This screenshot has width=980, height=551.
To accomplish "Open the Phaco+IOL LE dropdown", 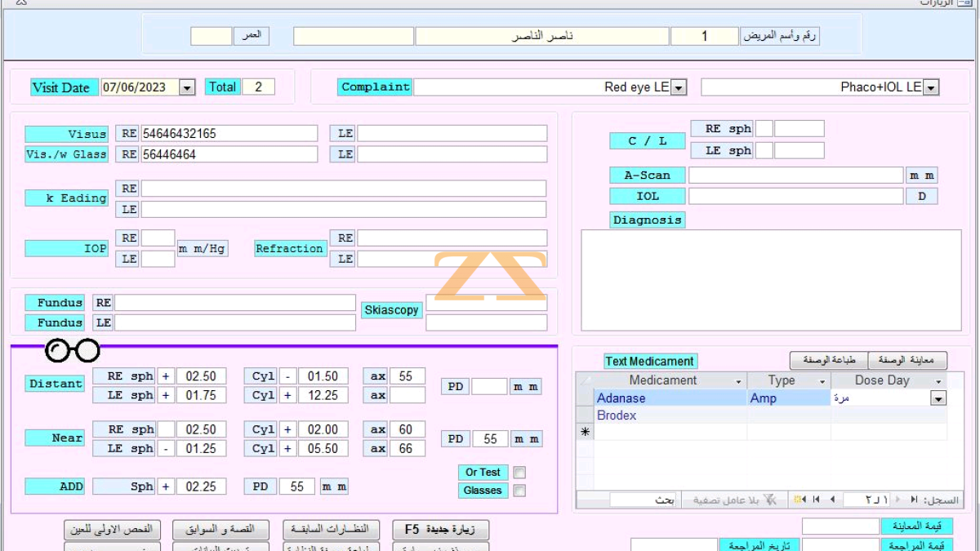I will [931, 87].
